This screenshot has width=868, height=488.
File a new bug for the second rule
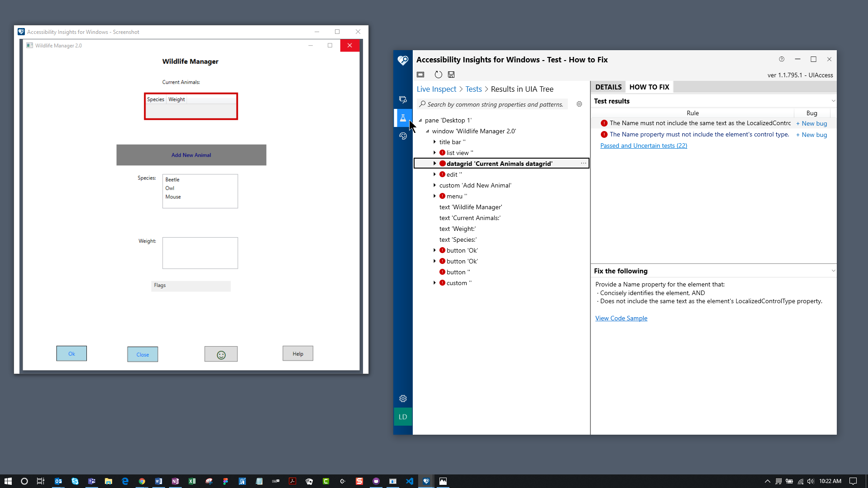click(811, 135)
